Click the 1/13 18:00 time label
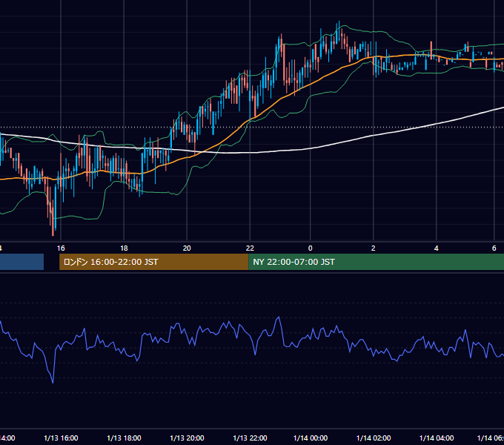Screen dimensions: 504x445 pos(124,438)
